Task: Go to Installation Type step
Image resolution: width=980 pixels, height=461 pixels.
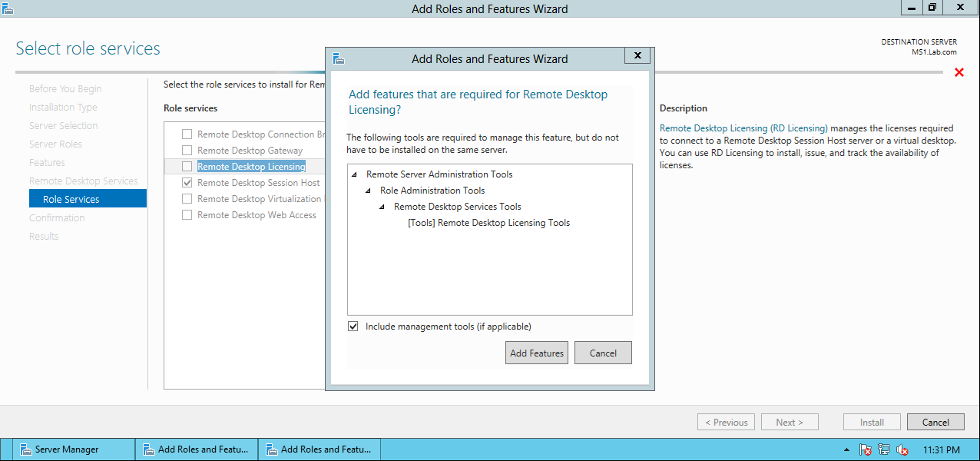Action: pyautogui.click(x=63, y=108)
